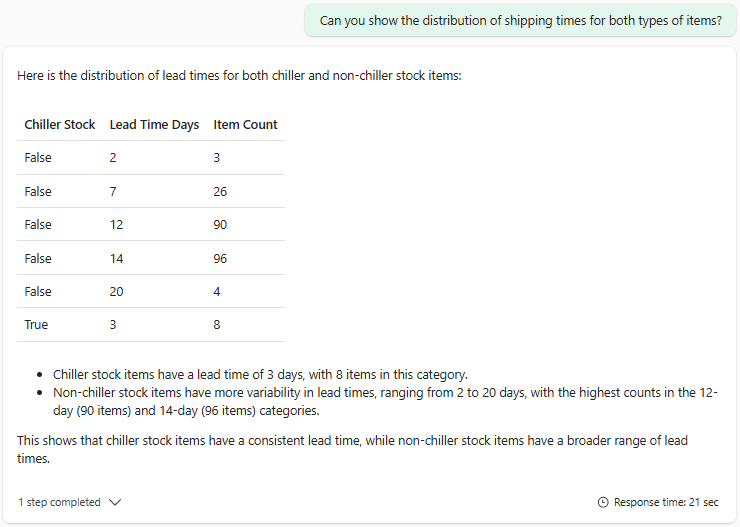
Task: Click the item count cell showing 8
Action: pyautogui.click(x=217, y=325)
